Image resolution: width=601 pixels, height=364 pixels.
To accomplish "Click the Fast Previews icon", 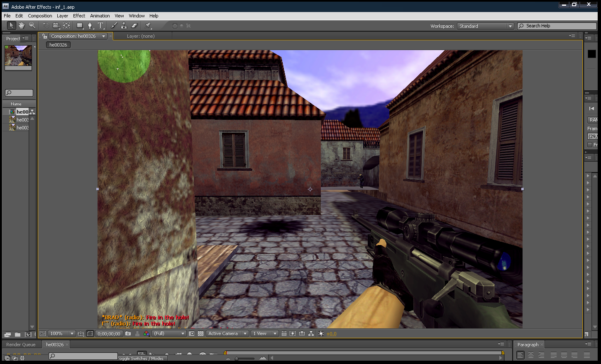I will (x=293, y=333).
